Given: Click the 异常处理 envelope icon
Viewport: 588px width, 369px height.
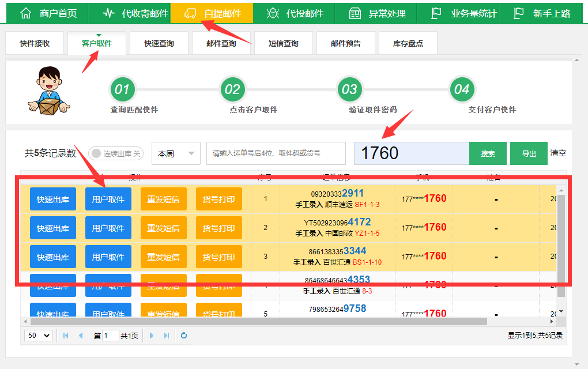Looking at the screenshot, I should pos(355,12).
